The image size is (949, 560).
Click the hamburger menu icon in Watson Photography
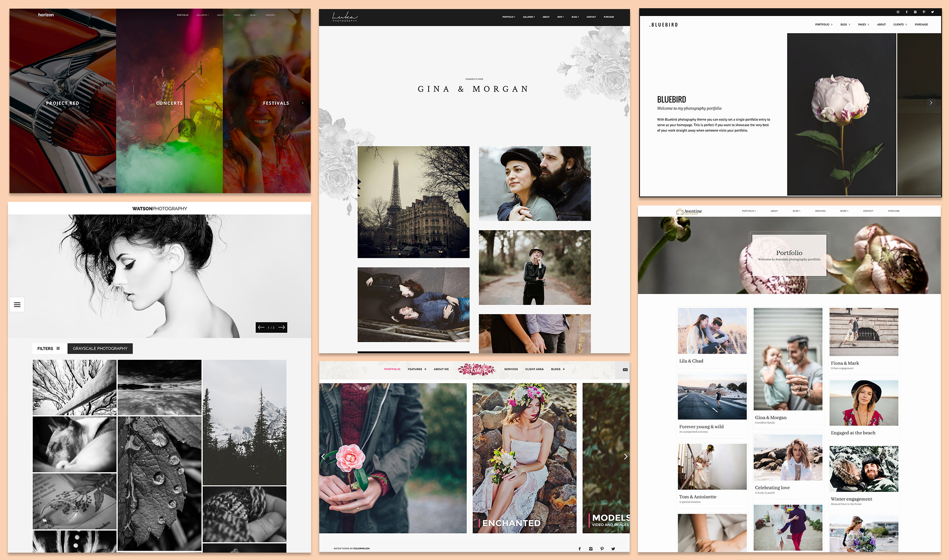(x=17, y=304)
